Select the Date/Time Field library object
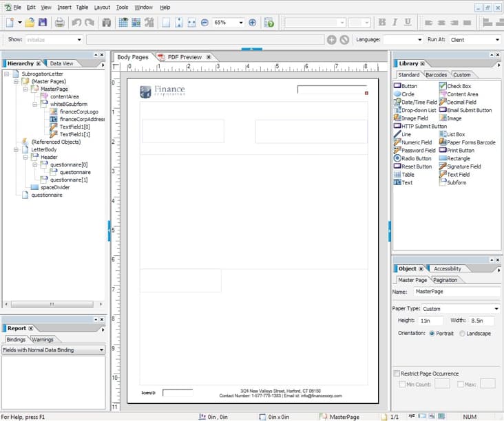The image size is (504, 421). click(418, 102)
